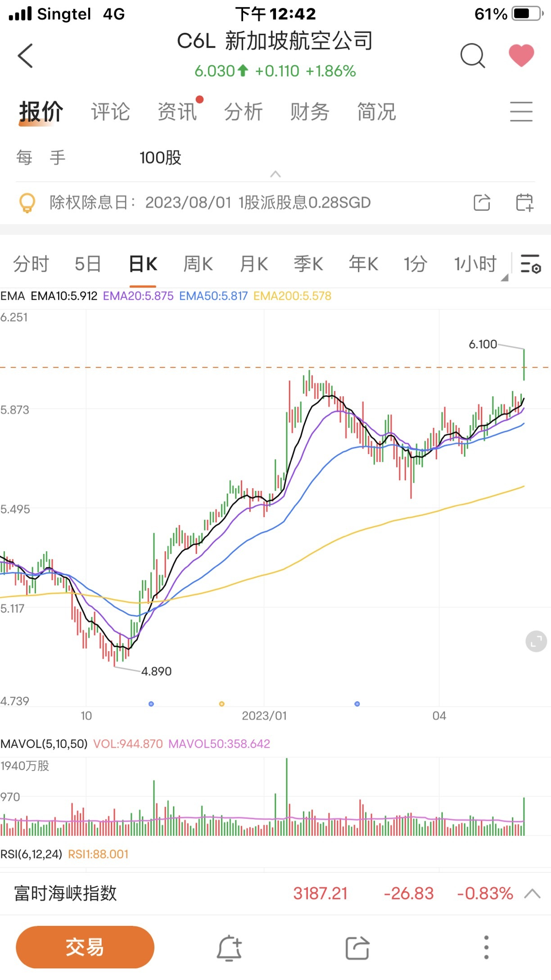Add a price alert bell
This screenshot has height=980, width=551.
(x=230, y=948)
